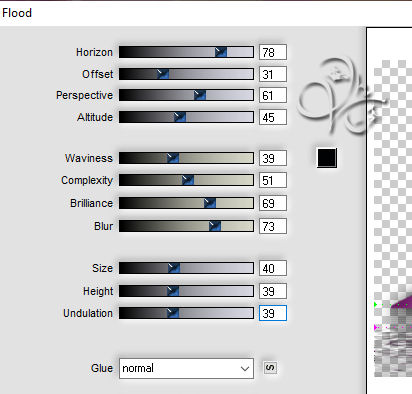Image resolution: width=412 pixels, height=394 pixels.
Task: Click the Offset slider handle
Action: (x=163, y=74)
